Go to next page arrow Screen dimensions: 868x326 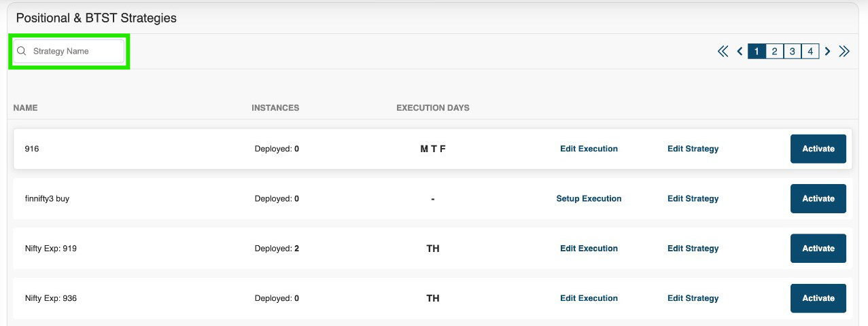(827, 52)
